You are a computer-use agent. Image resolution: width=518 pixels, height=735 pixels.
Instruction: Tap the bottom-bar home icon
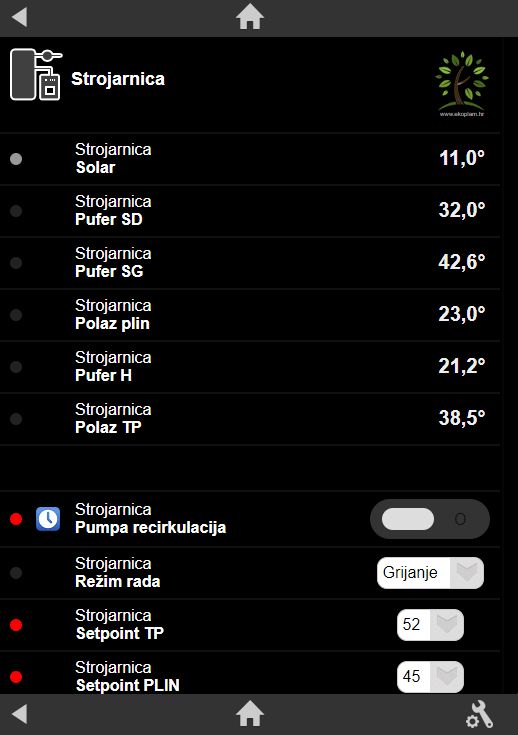coord(250,714)
